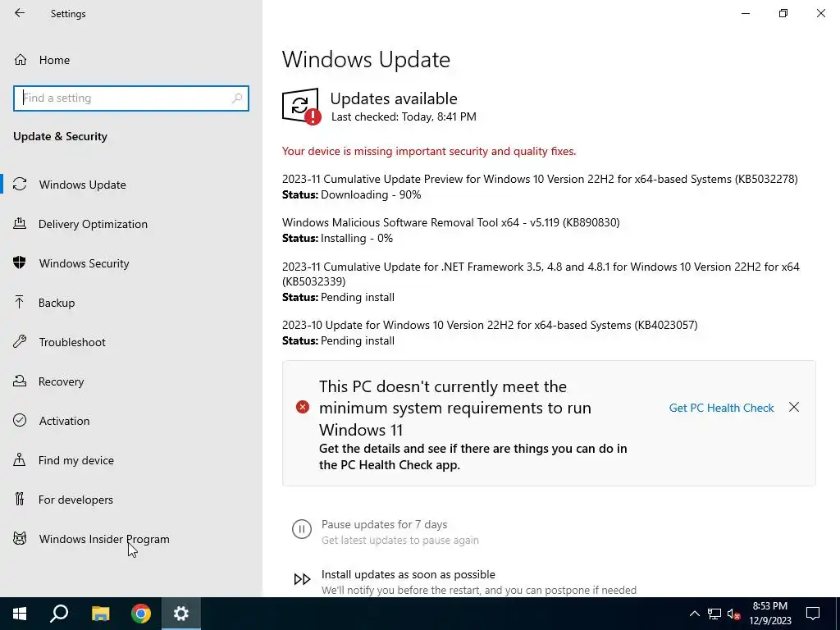Click the Last checked: Today, 8:41 PM text
Viewport: 840px width, 630px height.
[x=404, y=116]
